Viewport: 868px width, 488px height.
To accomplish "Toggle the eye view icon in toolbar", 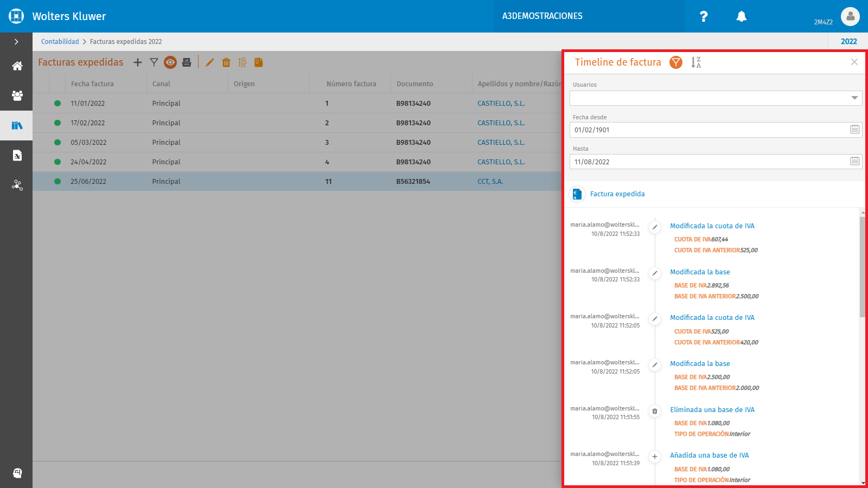I will click(x=170, y=62).
